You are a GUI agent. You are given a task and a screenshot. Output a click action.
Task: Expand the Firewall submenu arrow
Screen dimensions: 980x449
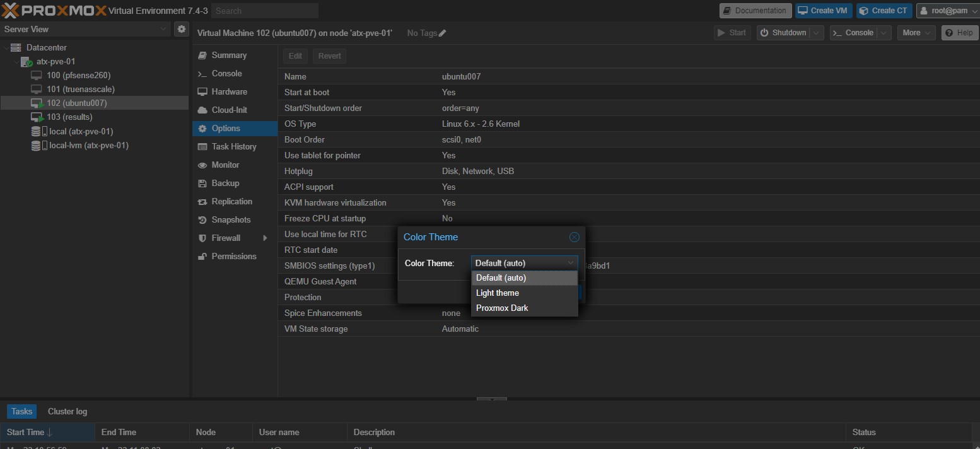[265, 238]
